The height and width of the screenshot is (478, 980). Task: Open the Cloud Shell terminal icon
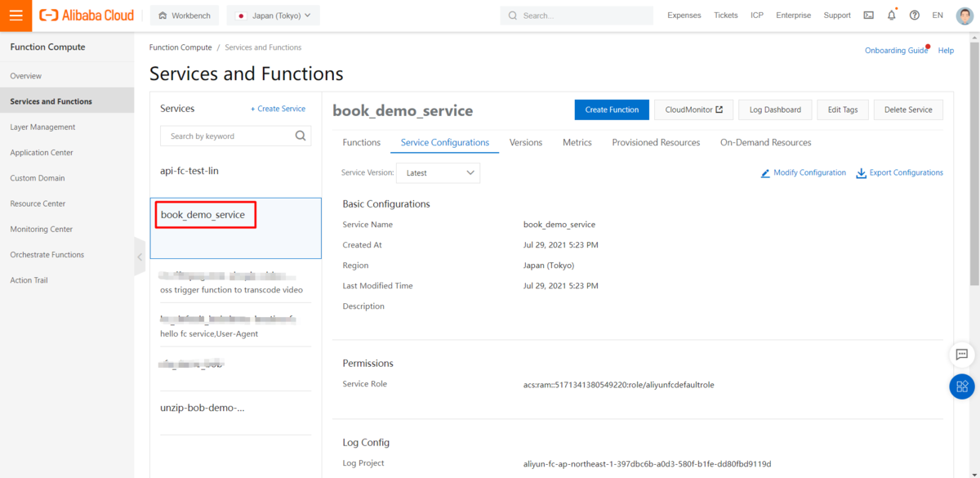pyautogui.click(x=868, y=16)
